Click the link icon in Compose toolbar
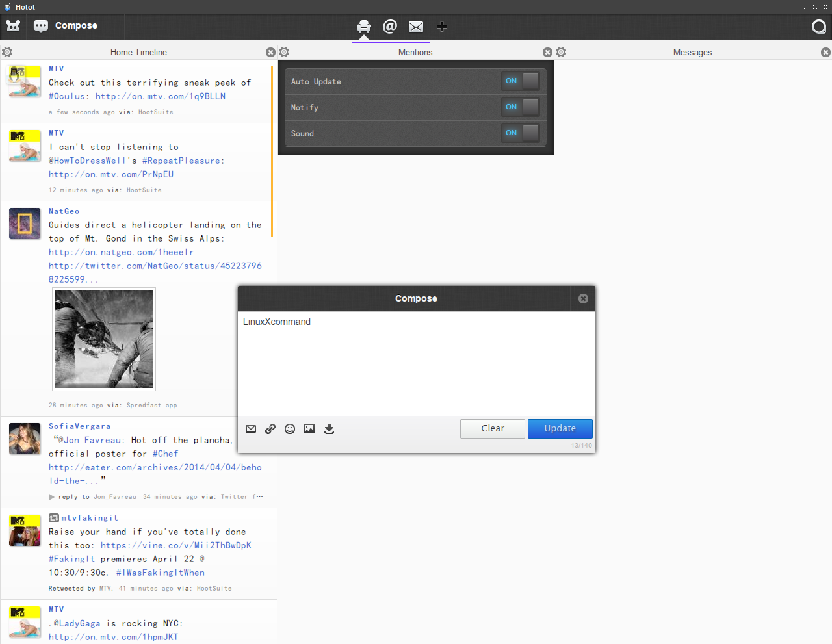The width and height of the screenshot is (832, 644). (x=270, y=429)
